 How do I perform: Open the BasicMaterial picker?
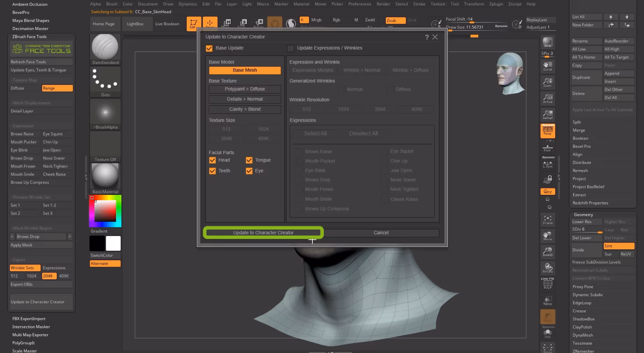tap(105, 178)
